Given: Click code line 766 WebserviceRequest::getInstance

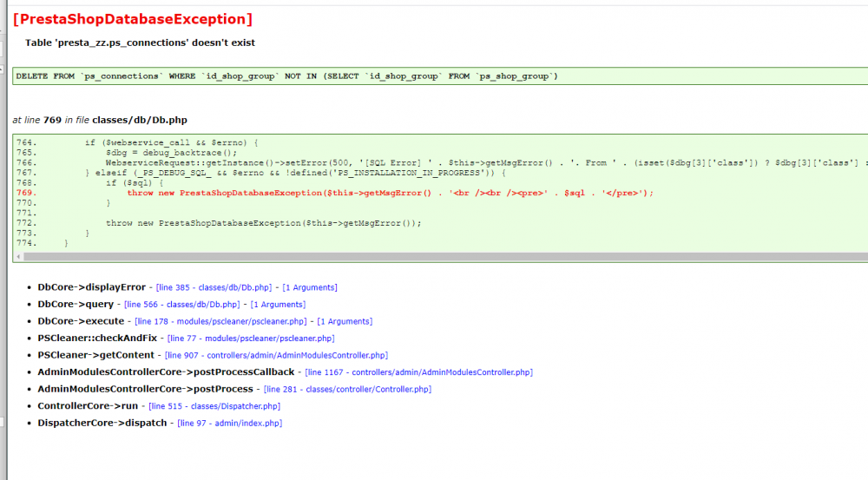Looking at the screenshot, I should point(487,163).
